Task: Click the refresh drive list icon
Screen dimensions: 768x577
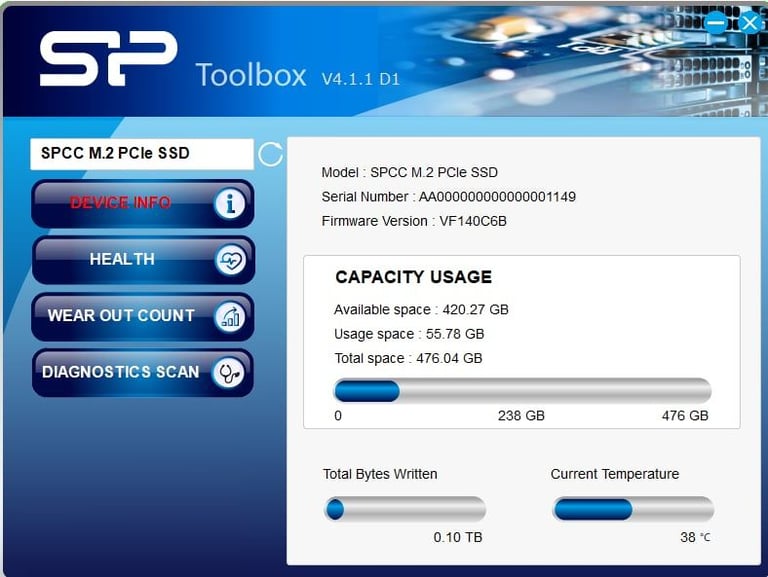Action: (x=270, y=155)
